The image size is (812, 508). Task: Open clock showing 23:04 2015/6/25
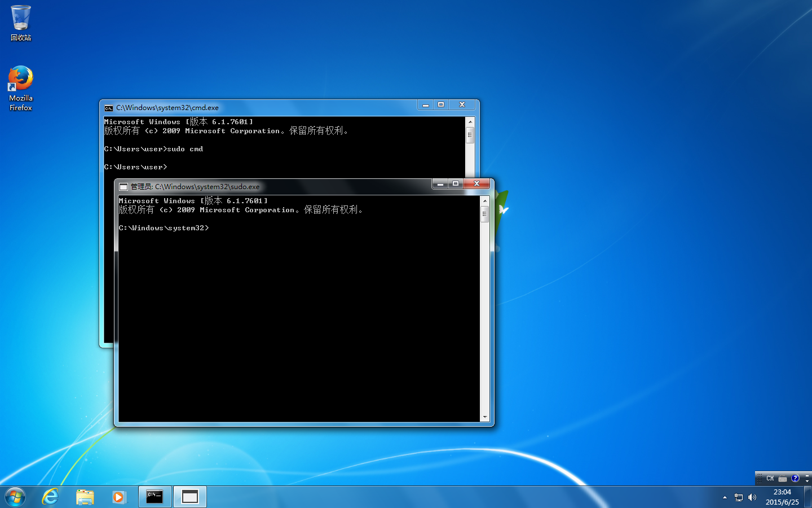(782, 497)
